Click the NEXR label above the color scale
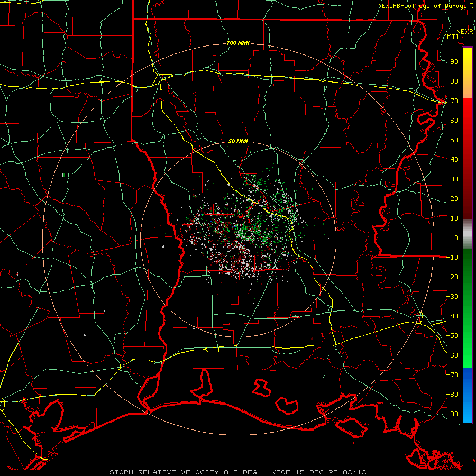The height and width of the screenshot is (476, 476). coord(465,32)
